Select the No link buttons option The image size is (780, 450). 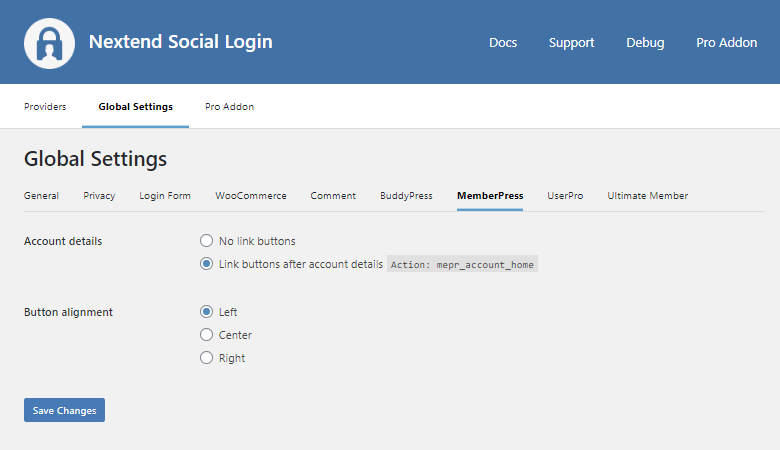tap(207, 241)
